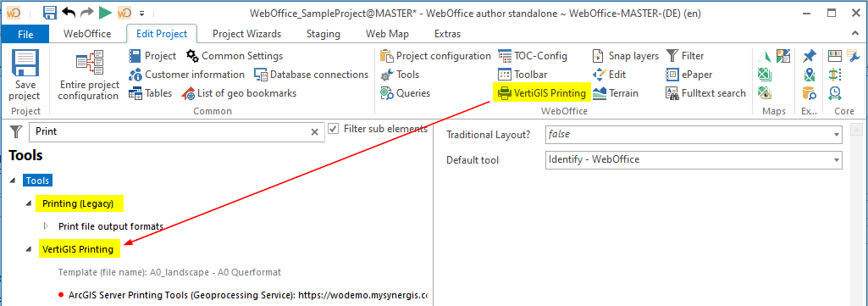Open the TOC-Config tool
868x306 pixels.
point(533,56)
